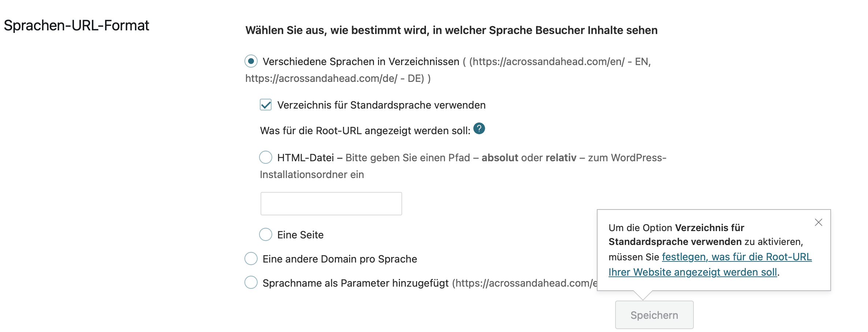The image size is (868, 332).
Task: Select the "Verschiedene Sprachen in Verzeichnissen" radio button
Action: (x=251, y=61)
